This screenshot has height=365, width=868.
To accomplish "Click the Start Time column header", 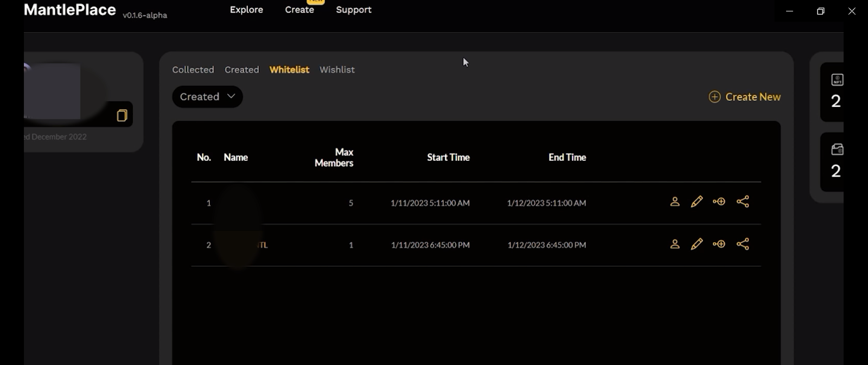I will pos(448,158).
